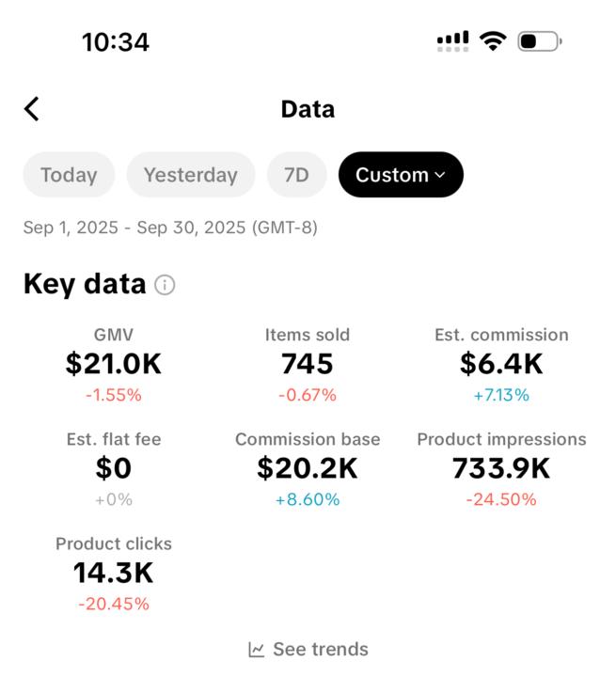
Task: Select the Yesterday filter tab
Action: pos(191,175)
